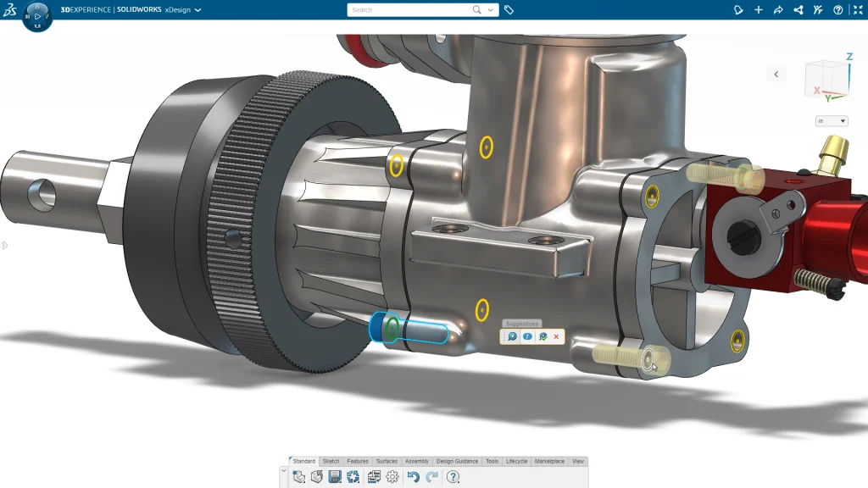This screenshot has width=868, height=488.
Task: Switch to the Sketch tab
Action: (x=331, y=462)
